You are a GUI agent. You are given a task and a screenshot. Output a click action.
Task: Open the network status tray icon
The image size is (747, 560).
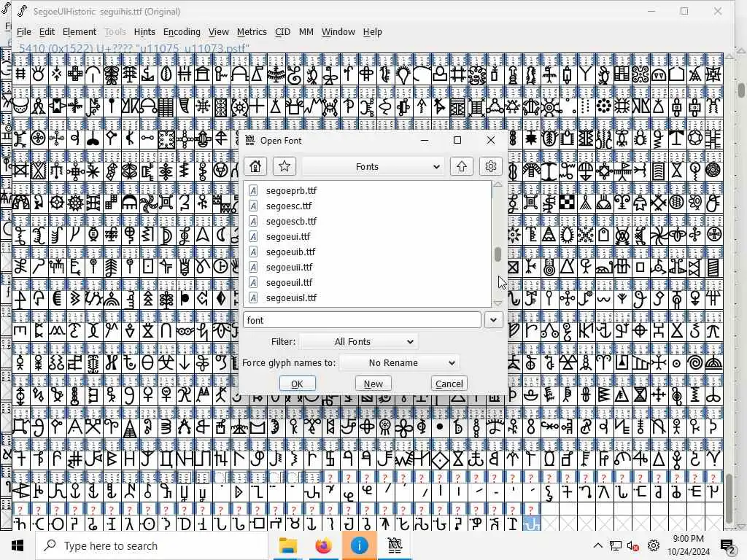[x=616, y=545]
